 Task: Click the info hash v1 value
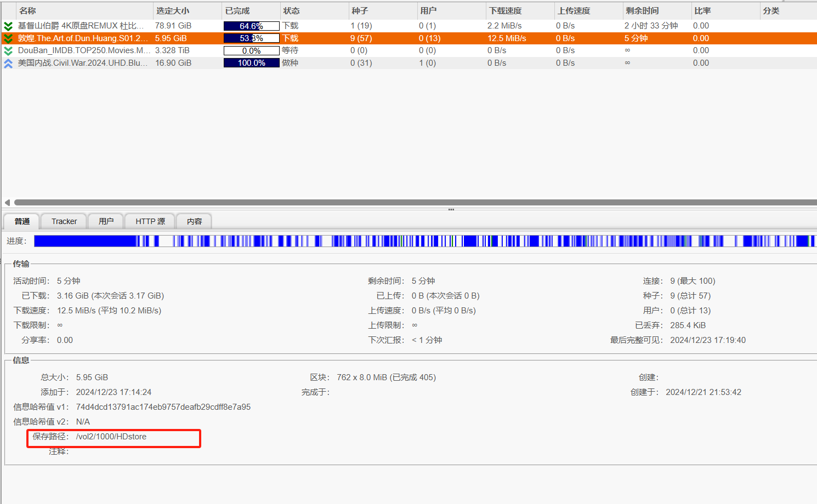(x=163, y=407)
